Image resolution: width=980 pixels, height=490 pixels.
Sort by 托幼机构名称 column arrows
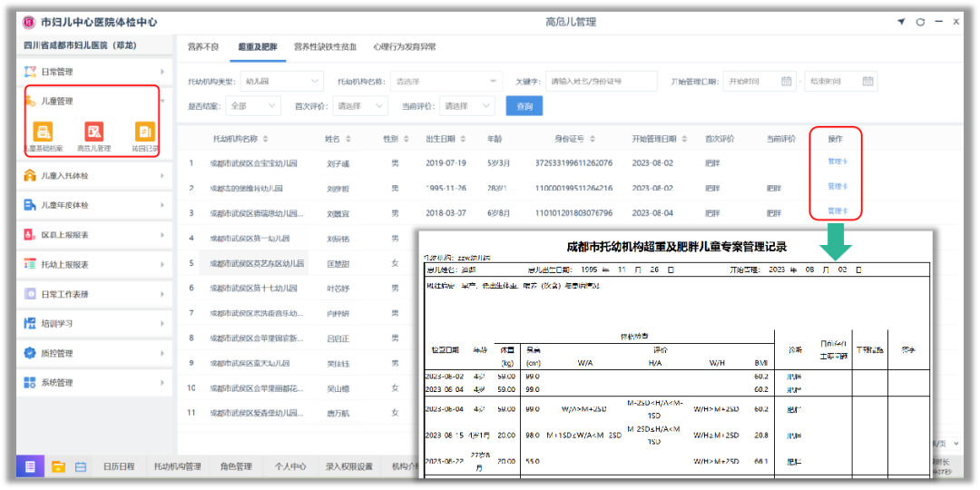pos(265,139)
